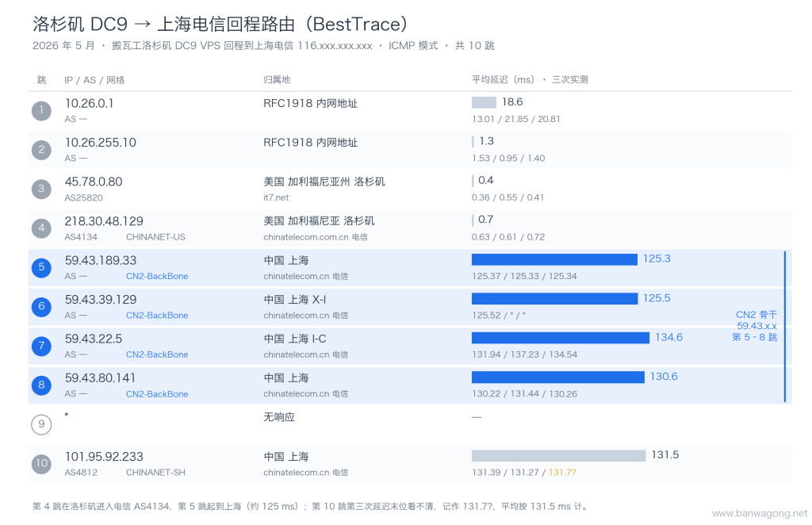The width and height of the screenshot is (812, 525).
Task: Select IP address 101.95.92.233
Action: click(x=104, y=457)
